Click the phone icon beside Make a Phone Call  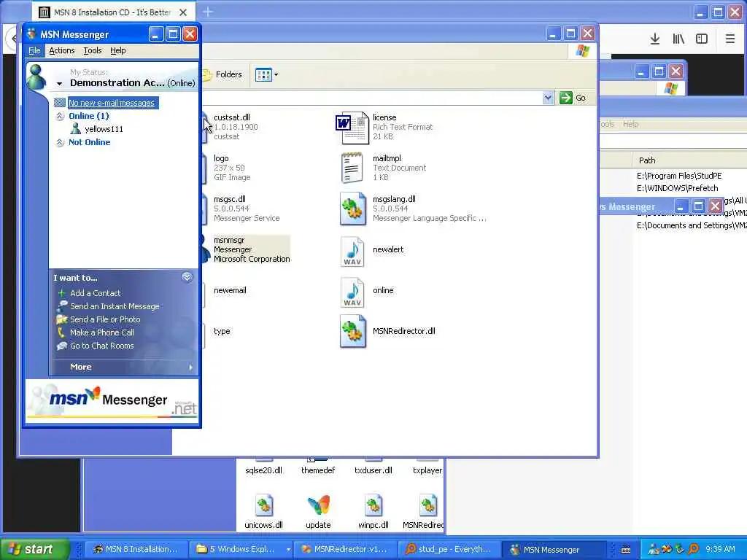pyautogui.click(x=61, y=332)
